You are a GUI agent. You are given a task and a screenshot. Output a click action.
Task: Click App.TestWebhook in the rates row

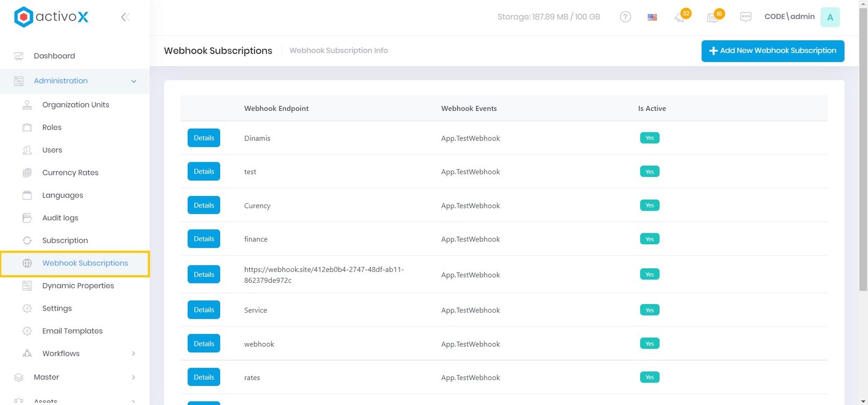click(470, 378)
